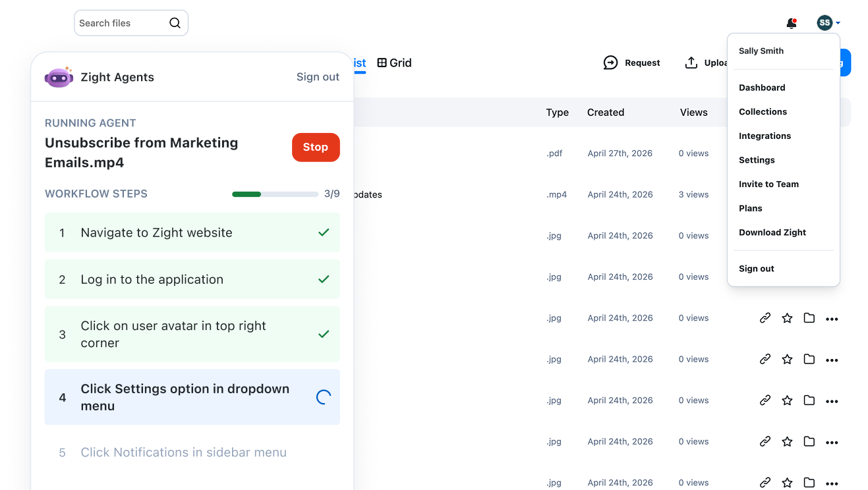Select step 5 Click Notifications in sidebar menu

(x=192, y=452)
